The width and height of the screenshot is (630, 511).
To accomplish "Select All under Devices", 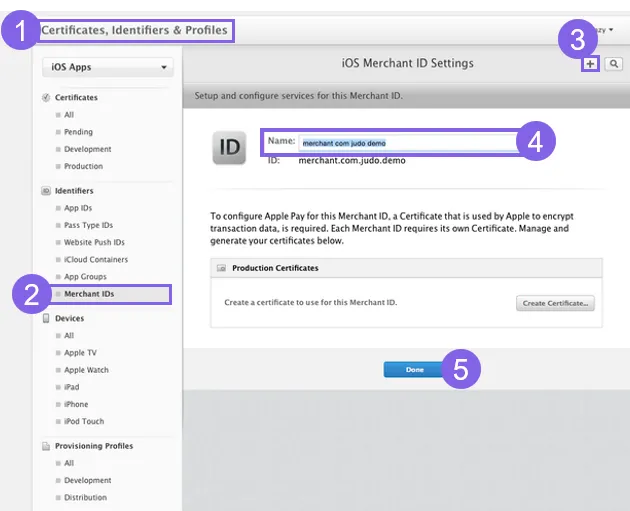I will [x=69, y=335].
